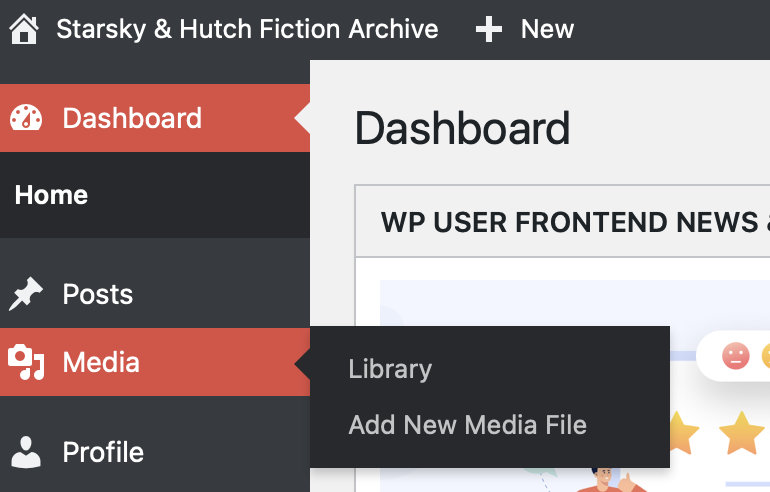Select Dashboard in the sidebar
Screen dimensions: 770x492
point(155,118)
